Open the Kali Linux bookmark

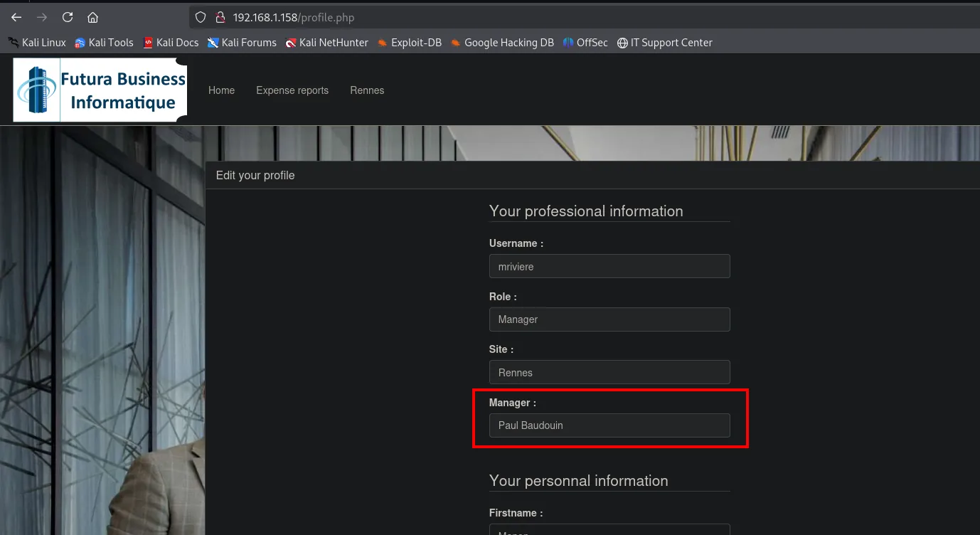(37, 43)
